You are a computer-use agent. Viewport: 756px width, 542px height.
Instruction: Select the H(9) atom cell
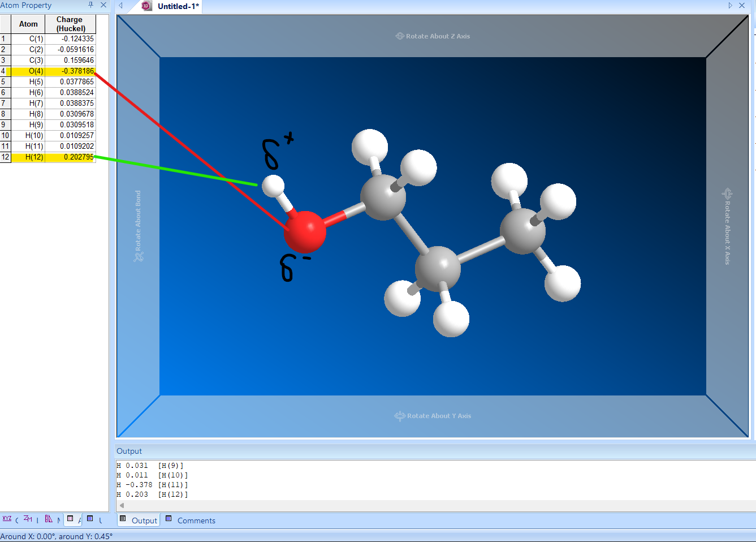(28, 125)
